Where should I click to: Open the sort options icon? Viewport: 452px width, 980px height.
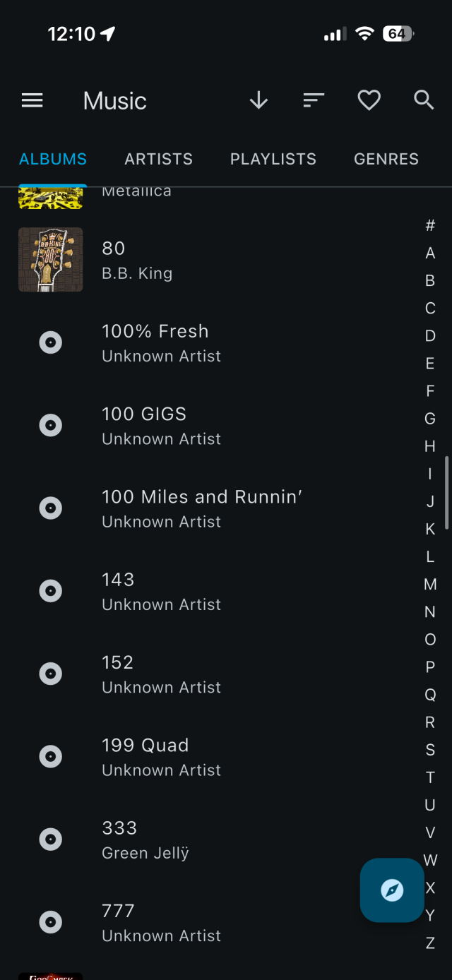314,101
